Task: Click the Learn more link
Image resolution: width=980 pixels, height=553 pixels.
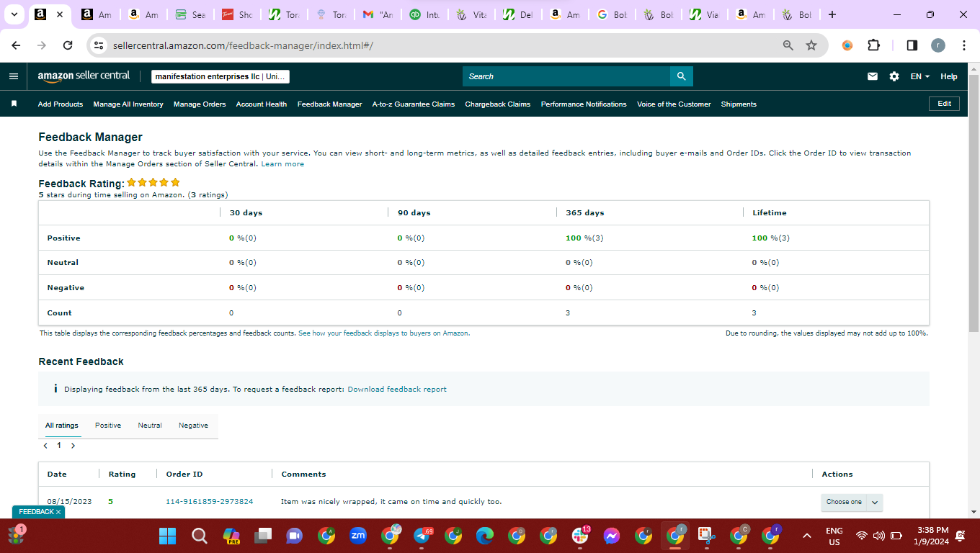Action: pos(282,164)
